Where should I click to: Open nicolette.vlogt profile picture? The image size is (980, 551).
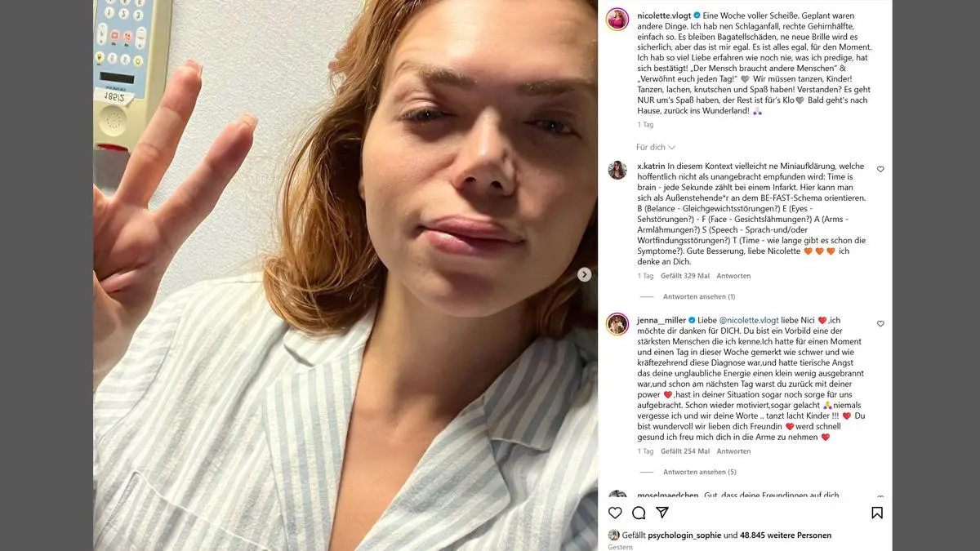617,19
